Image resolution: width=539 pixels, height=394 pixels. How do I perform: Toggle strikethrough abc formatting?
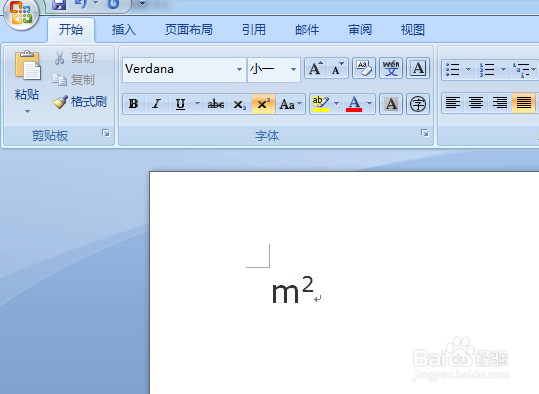coord(216,104)
